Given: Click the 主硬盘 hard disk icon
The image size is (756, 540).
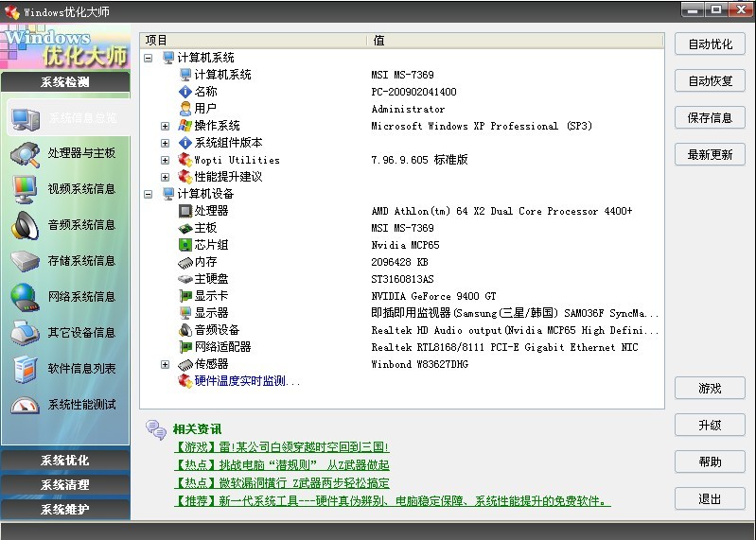Looking at the screenshot, I should [185, 279].
